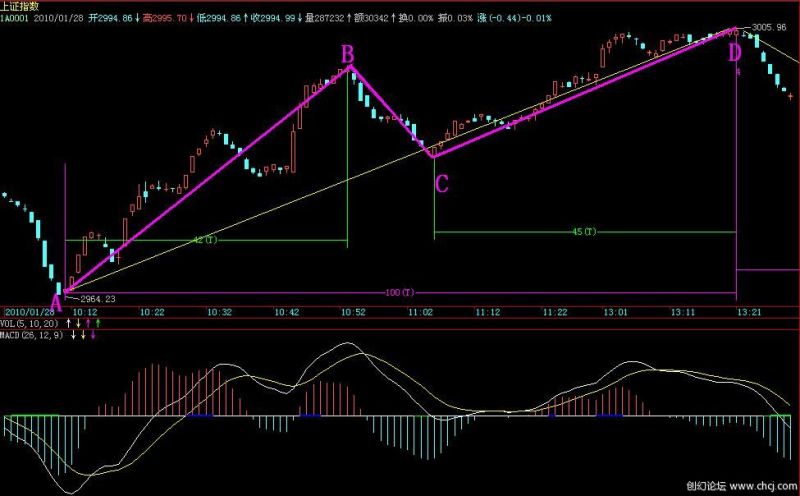Select the VOL(5,10,20) indicator label
Image resolution: width=800 pixels, height=496 pixels.
[30, 323]
